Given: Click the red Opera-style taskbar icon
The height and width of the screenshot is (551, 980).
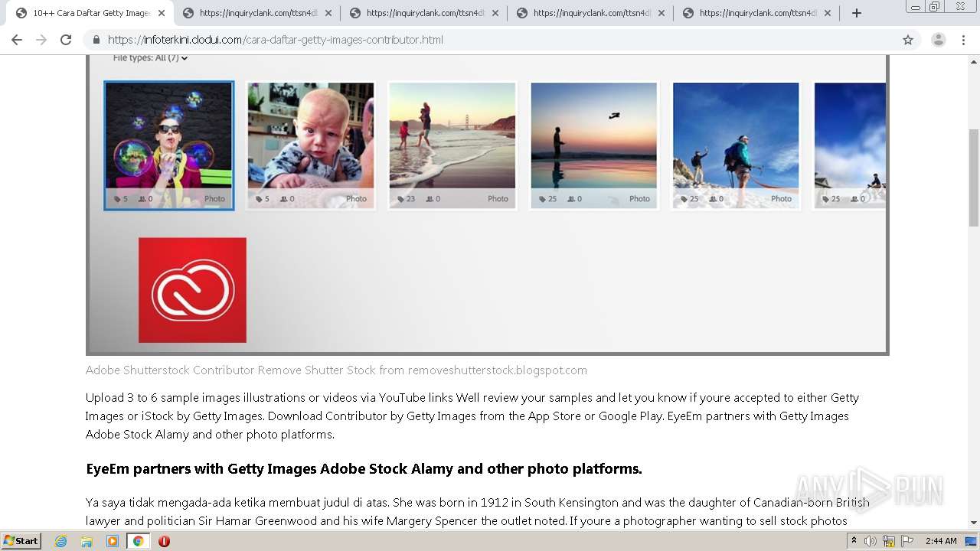Looking at the screenshot, I should (164, 541).
